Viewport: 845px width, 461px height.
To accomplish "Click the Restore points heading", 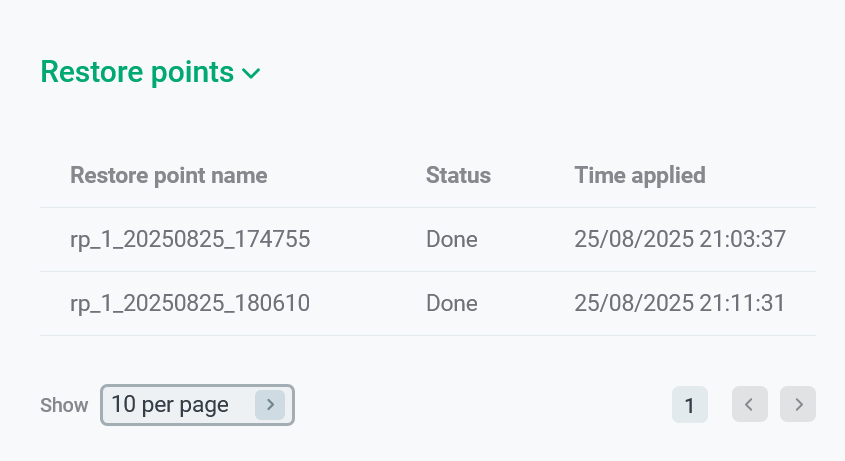I will [137, 72].
